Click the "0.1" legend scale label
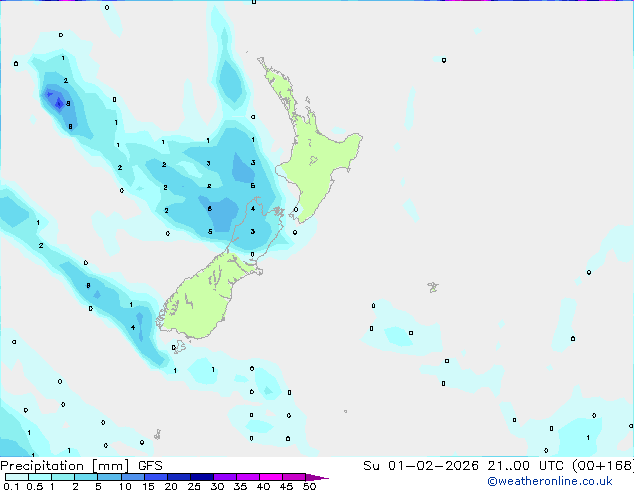The height and width of the screenshot is (490, 634). pos(11,486)
